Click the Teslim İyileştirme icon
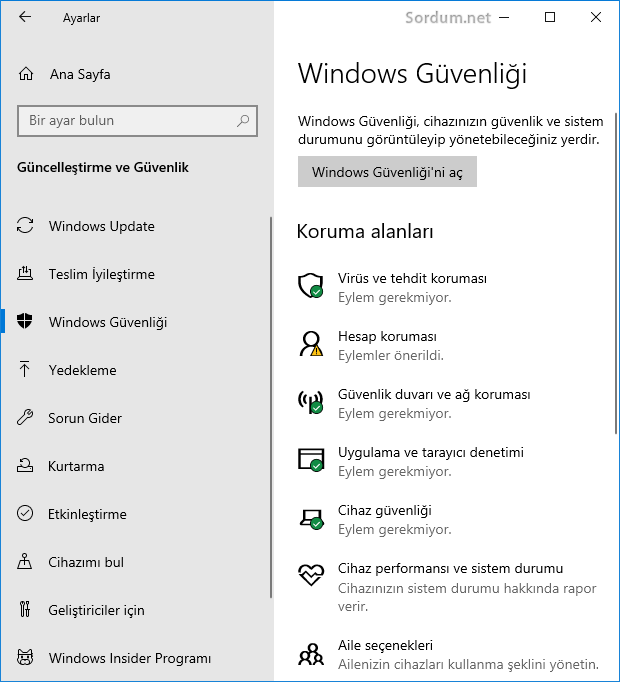 coord(25,274)
